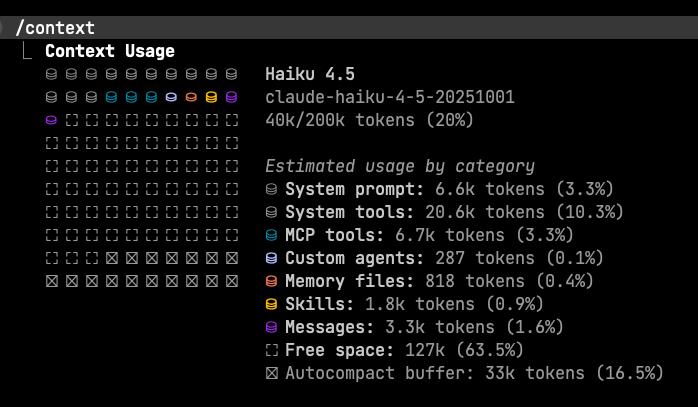Screen dimensions: 698x407
Task: Select the light-blue Custom agents cell in grid
Action: tap(171, 97)
